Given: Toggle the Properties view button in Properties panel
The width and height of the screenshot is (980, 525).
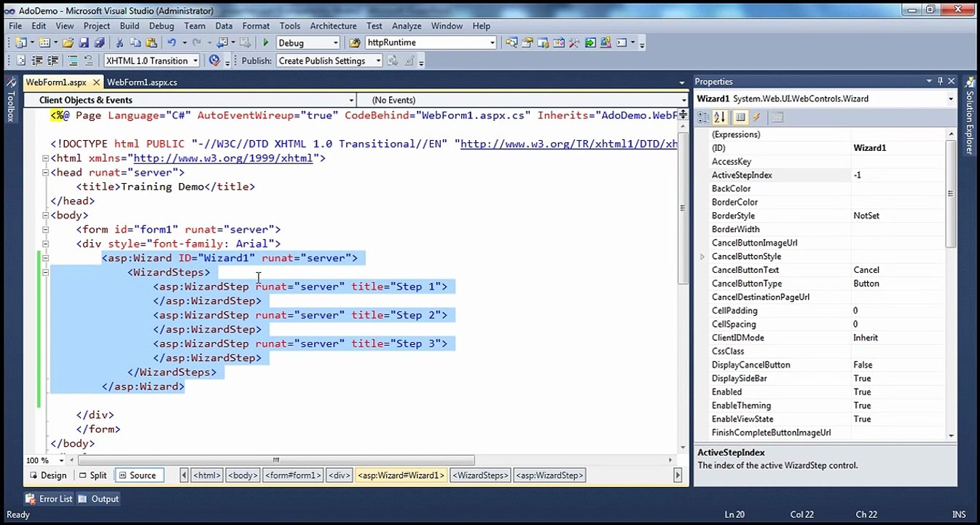Looking at the screenshot, I should [740, 117].
